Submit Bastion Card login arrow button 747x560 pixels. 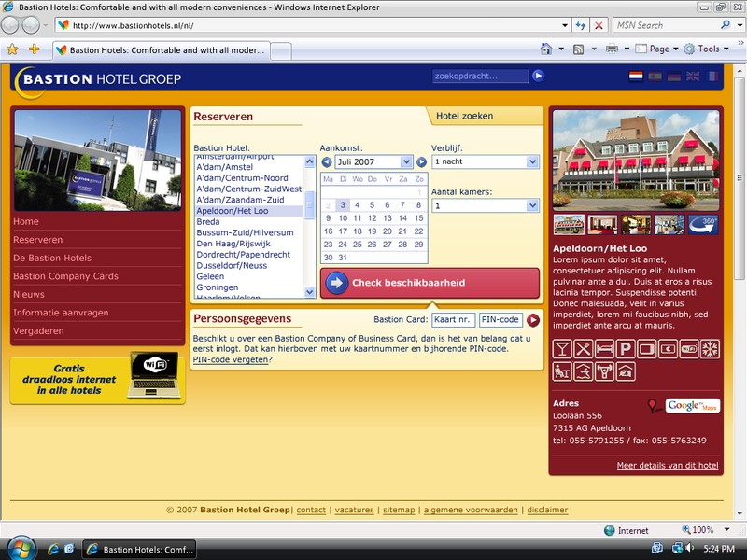click(x=533, y=320)
